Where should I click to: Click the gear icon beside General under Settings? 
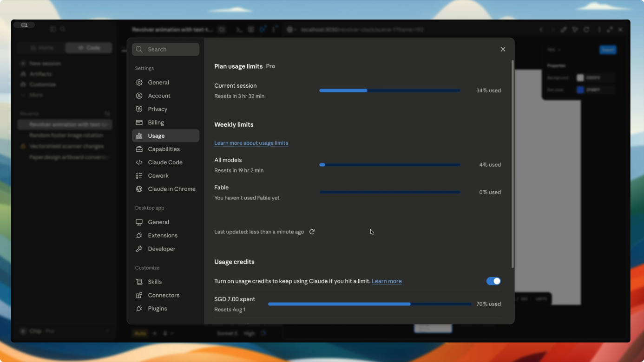(x=139, y=83)
